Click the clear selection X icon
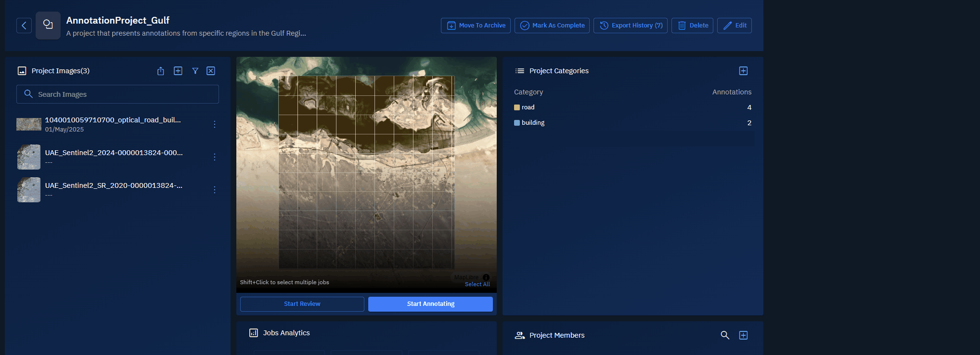 (x=211, y=71)
